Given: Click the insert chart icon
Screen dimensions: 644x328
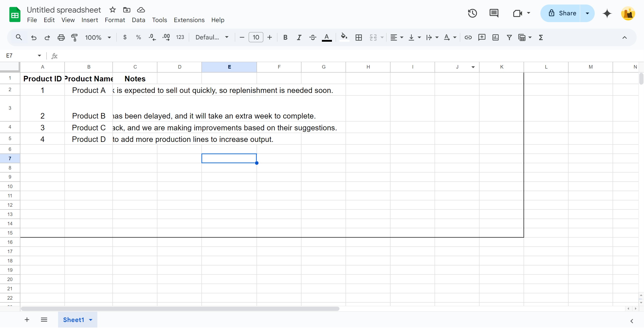Looking at the screenshot, I should [x=495, y=37].
